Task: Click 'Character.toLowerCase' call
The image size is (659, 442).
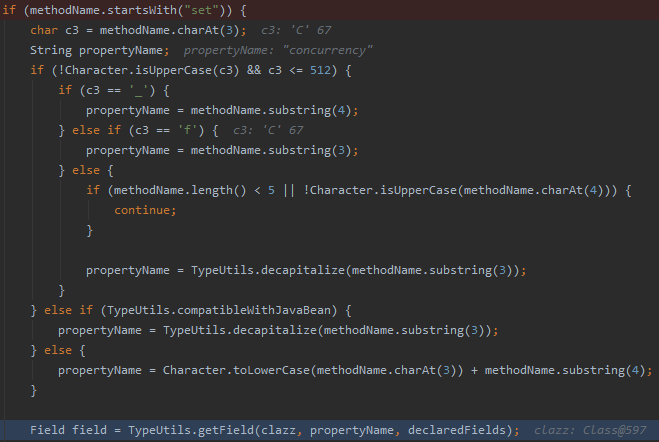Action: [x=236, y=370]
